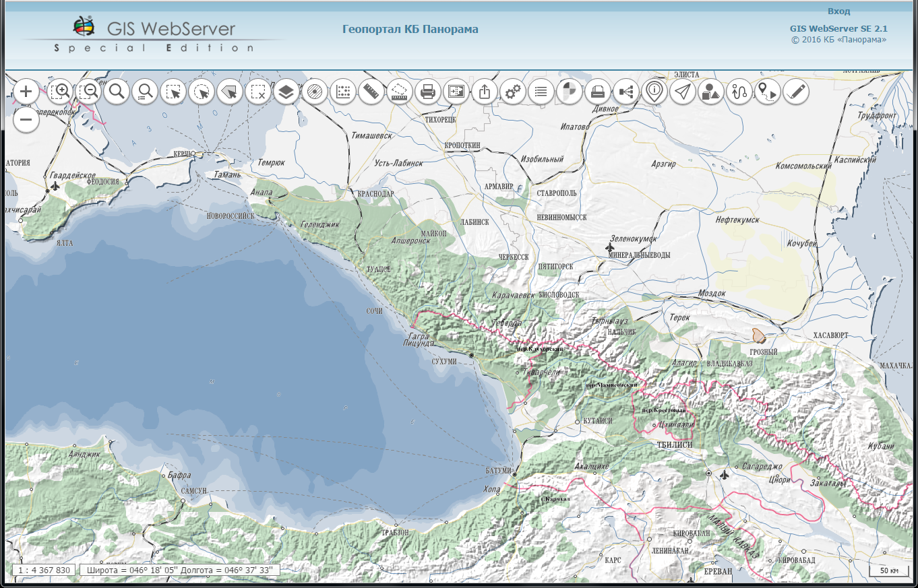Select objects with circular area tool
The height and width of the screenshot is (588, 918).
pyautogui.click(x=202, y=92)
